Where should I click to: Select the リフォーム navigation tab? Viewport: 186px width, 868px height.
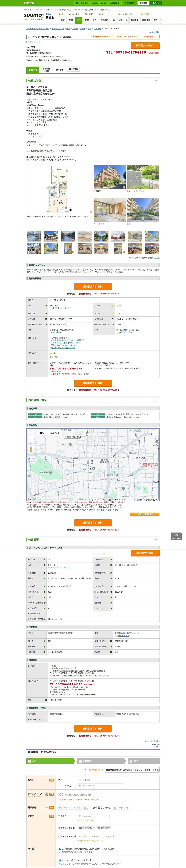(x=123, y=20)
